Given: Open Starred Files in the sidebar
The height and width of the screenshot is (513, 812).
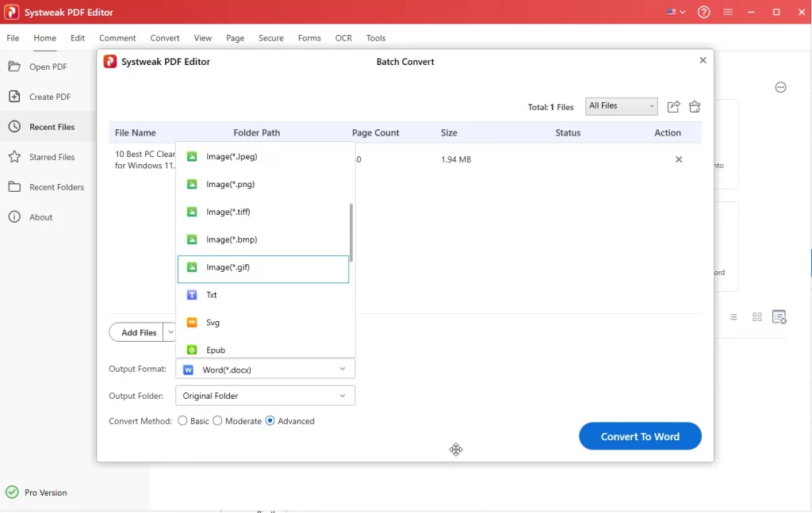Looking at the screenshot, I should [48, 157].
